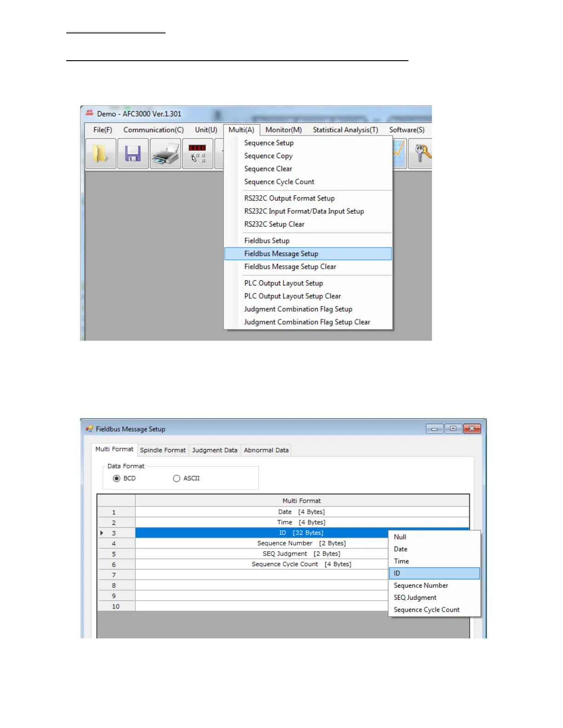Switch to the Judgment Data tab
Viewport: 563px width, 728px height.
pos(215,450)
